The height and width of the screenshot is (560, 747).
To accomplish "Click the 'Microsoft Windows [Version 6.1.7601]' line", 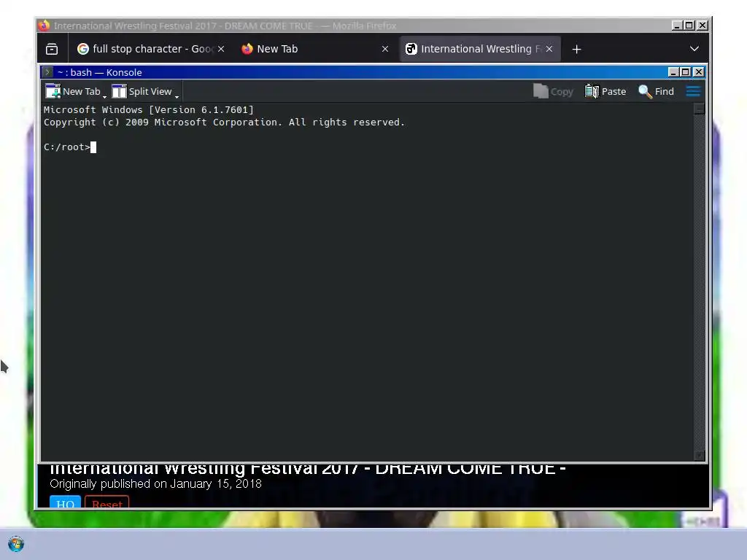I will pos(149,109).
